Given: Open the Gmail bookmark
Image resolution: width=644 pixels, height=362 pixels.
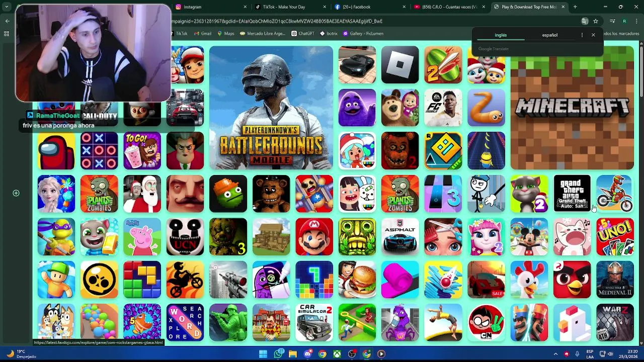Looking at the screenshot, I should (203, 34).
